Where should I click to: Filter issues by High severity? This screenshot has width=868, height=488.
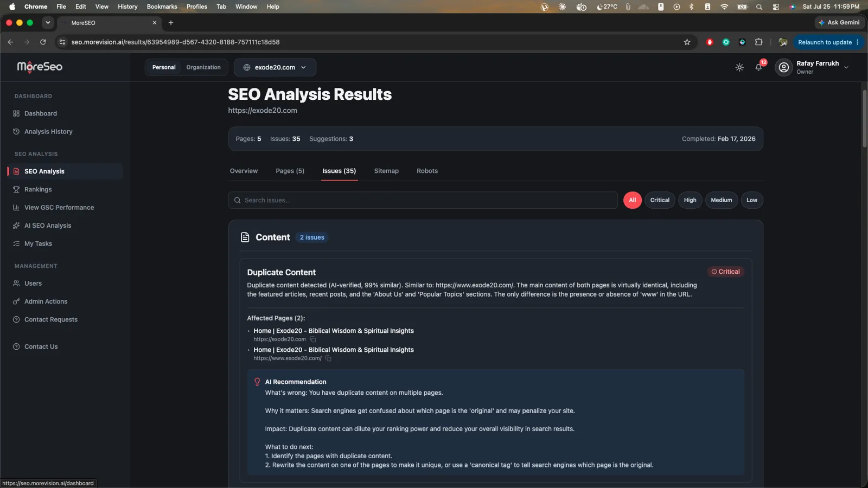[x=690, y=200]
